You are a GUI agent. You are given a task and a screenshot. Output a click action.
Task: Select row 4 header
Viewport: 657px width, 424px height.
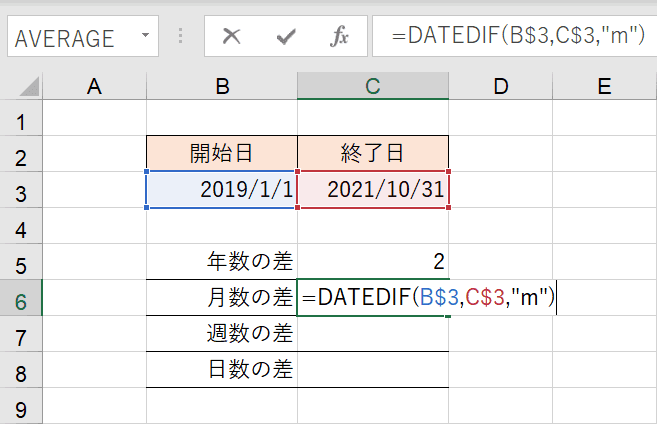[x=21, y=226]
